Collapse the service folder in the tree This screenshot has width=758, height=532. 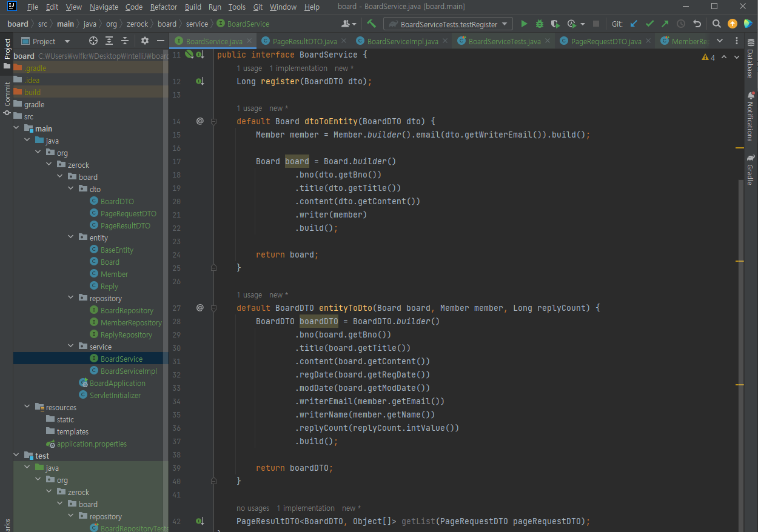point(71,347)
